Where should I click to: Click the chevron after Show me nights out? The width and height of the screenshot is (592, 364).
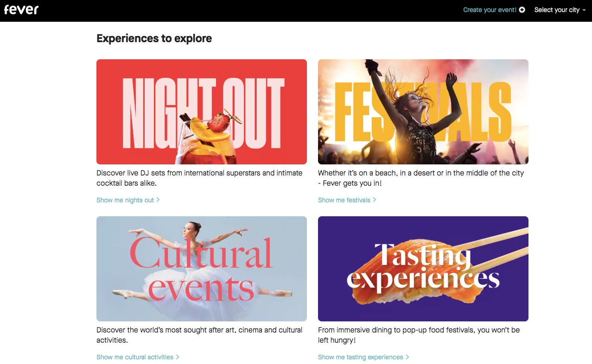click(x=158, y=200)
